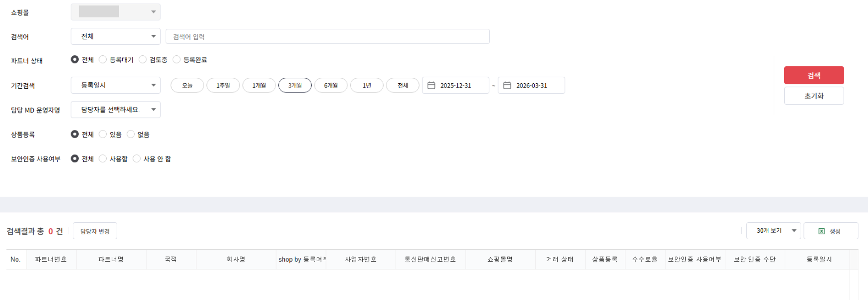Select 등록대기 partner status

[x=103, y=59]
